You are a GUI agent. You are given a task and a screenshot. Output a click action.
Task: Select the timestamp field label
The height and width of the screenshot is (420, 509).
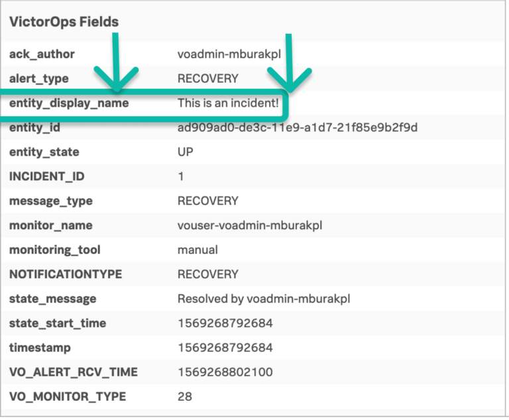40,348
